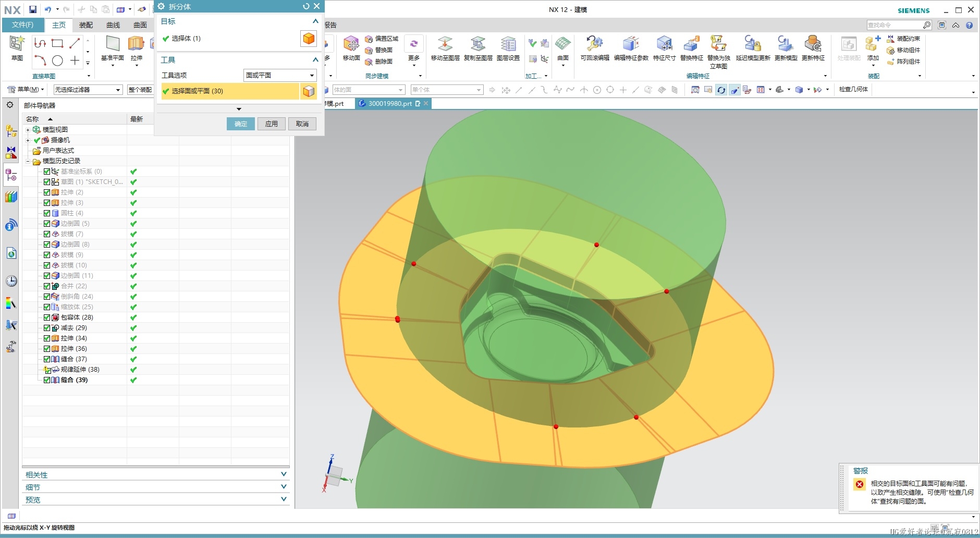Image resolution: width=980 pixels, height=538 pixels.
Task: Click the Sketch (草图) tool icon
Action: coord(17,44)
